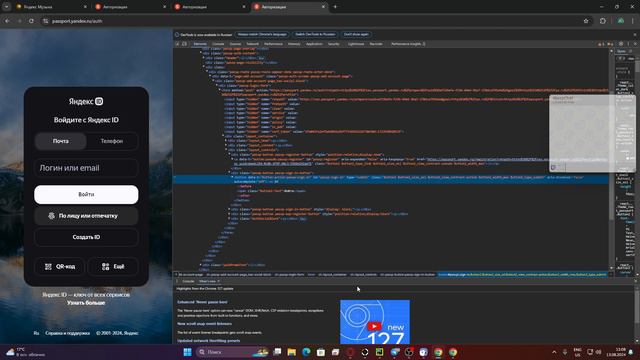Click the QR-код button
Screen dimensions: 640x360
point(60,267)
